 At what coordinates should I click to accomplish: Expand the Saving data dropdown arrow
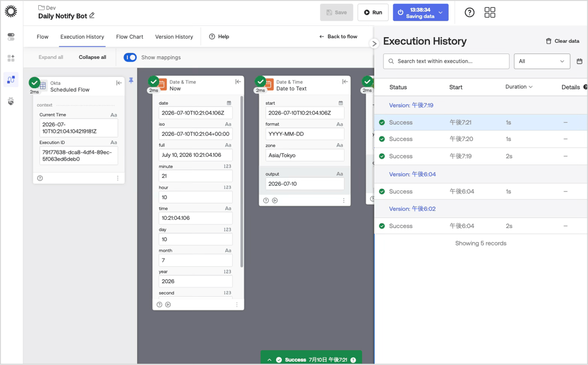[440, 12]
